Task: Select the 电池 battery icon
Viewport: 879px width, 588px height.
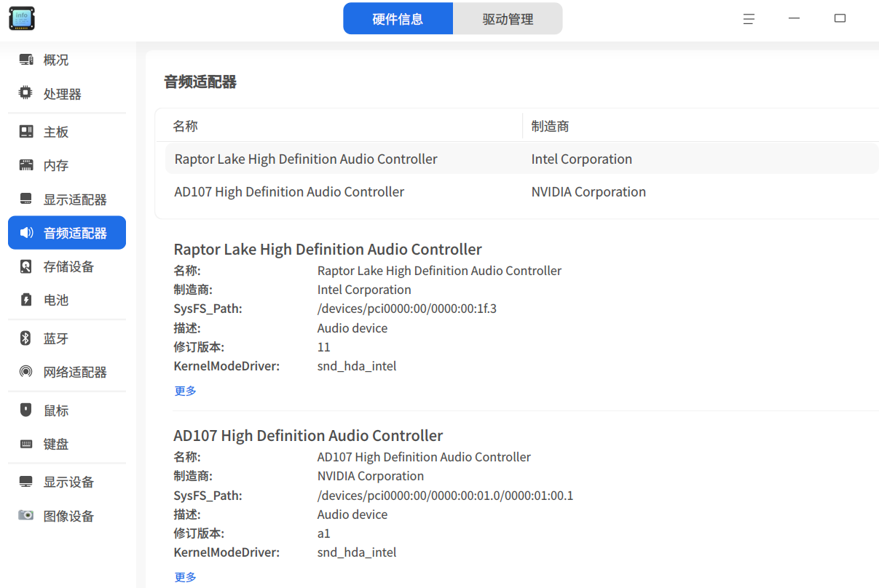Action: point(26,300)
